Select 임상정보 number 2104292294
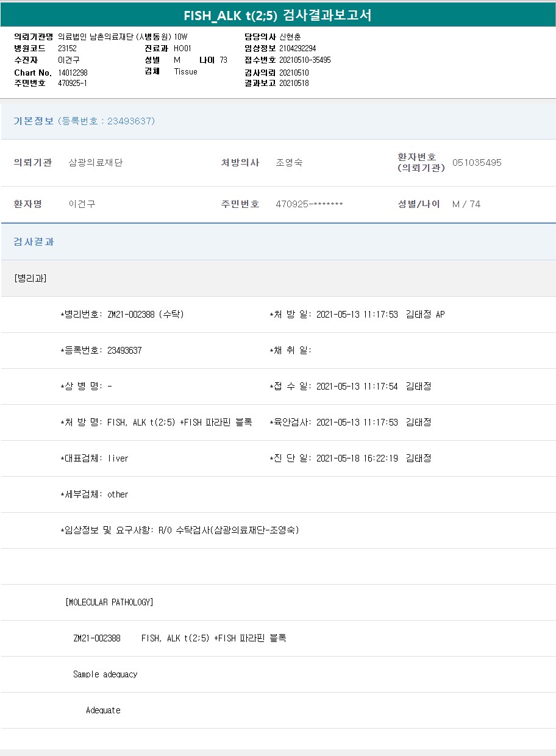This screenshot has width=556, height=756. (298, 48)
